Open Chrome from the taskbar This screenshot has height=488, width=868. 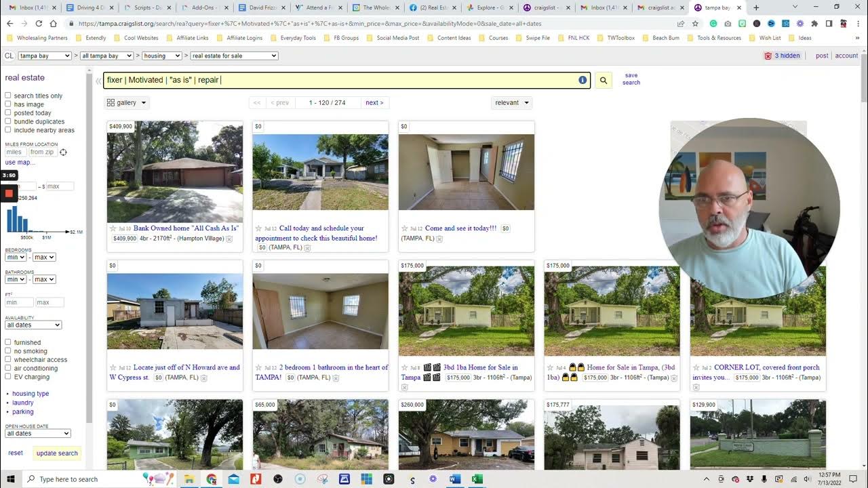coord(212,479)
